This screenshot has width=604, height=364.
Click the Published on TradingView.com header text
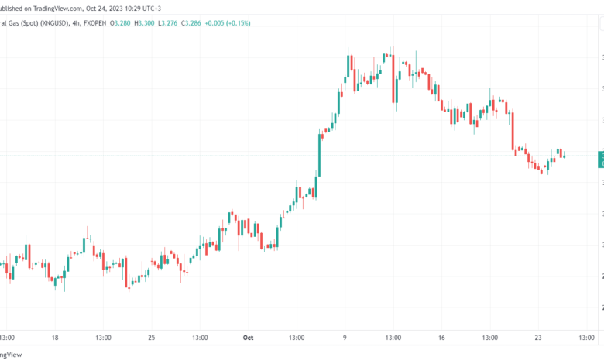coord(81,8)
